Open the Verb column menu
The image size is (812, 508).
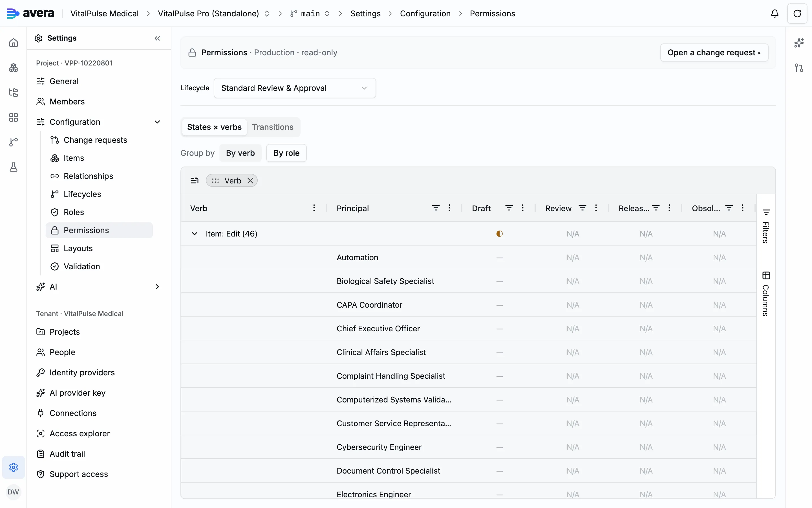coord(314,208)
